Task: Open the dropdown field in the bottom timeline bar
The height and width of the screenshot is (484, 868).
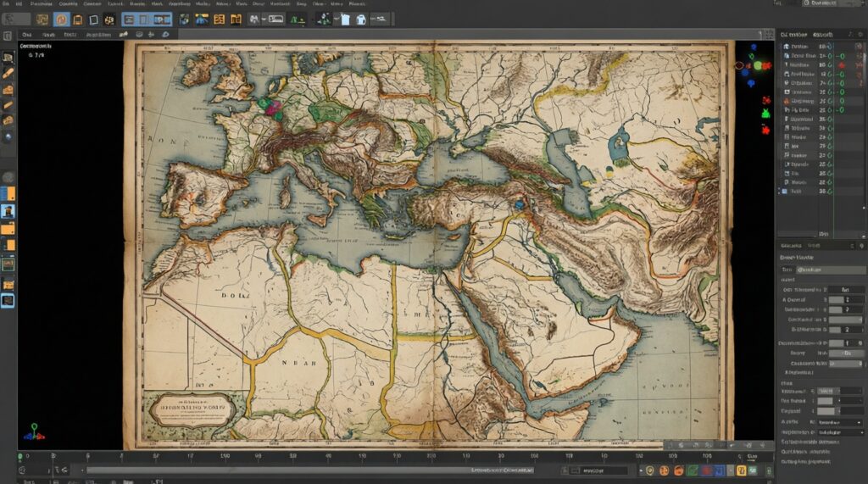Action: (x=599, y=470)
